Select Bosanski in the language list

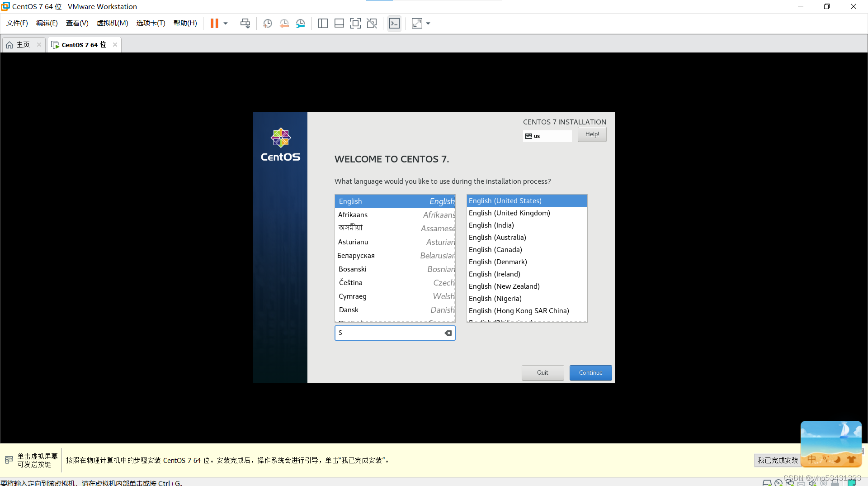click(395, 269)
